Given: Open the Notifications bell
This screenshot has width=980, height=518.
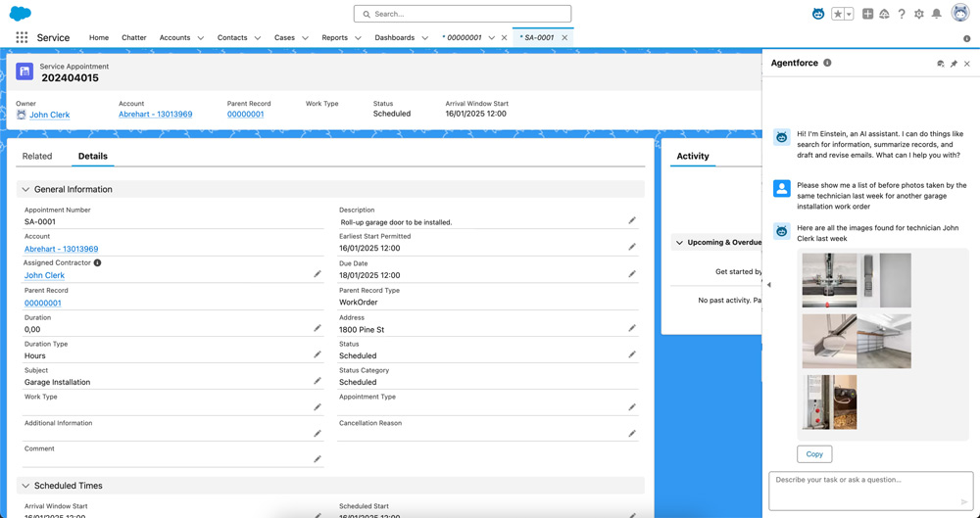Looking at the screenshot, I should click(936, 14).
